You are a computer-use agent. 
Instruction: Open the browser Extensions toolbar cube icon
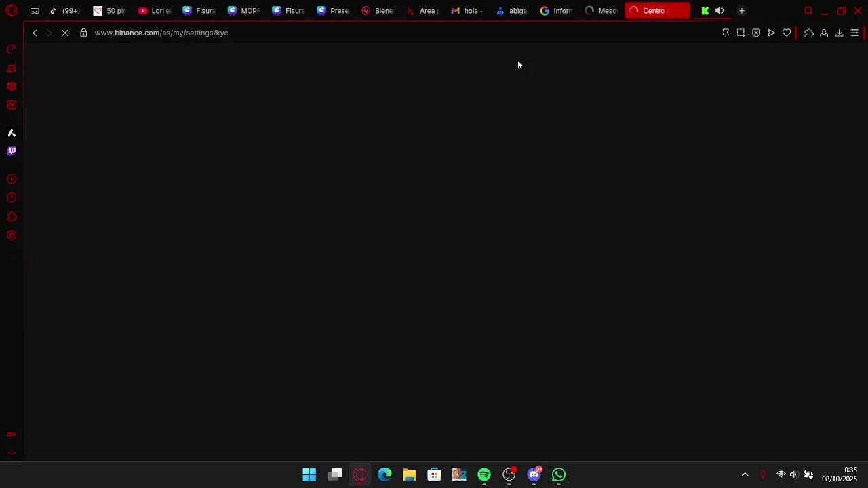pyautogui.click(x=809, y=33)
